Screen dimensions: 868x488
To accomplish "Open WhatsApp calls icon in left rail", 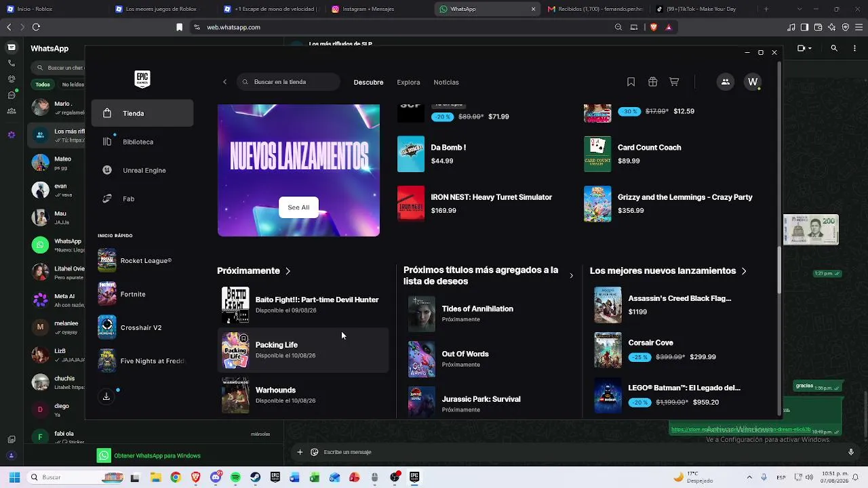I will coord(12,63).
